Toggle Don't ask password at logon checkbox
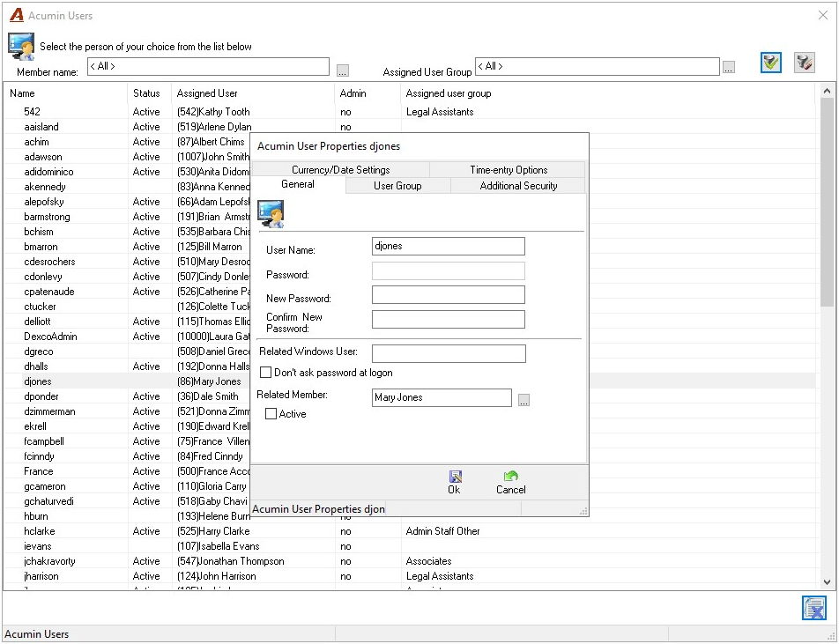Screen dimensions: 839x644 pyautogui.click(x=265, y=373)
